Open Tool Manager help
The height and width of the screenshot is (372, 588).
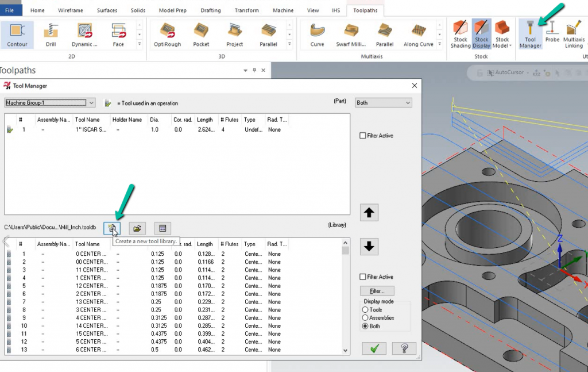click(x=404, y=348)
